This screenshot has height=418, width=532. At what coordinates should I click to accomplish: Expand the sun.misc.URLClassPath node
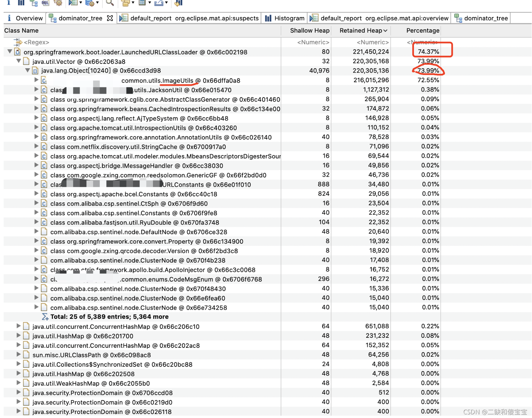coord(19,354)
